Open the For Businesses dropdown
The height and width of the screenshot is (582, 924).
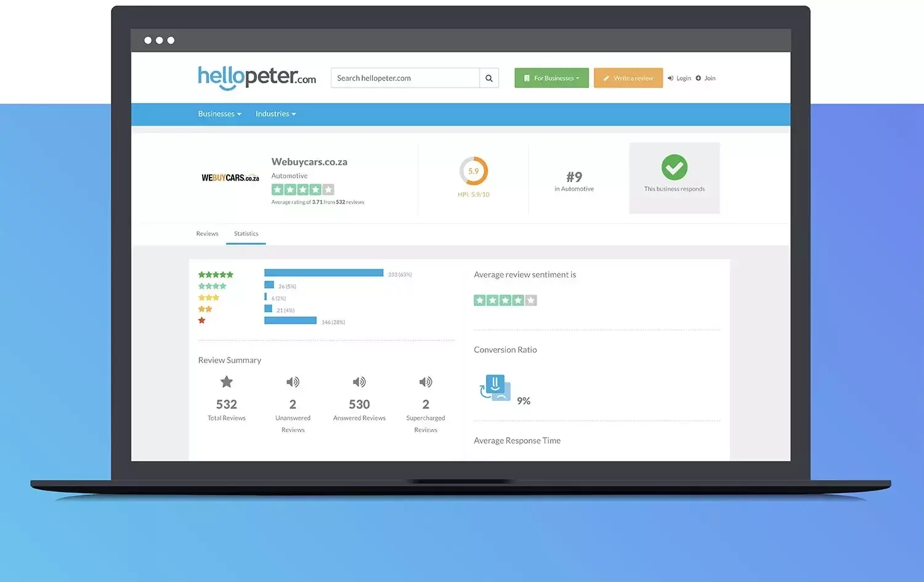551,78
